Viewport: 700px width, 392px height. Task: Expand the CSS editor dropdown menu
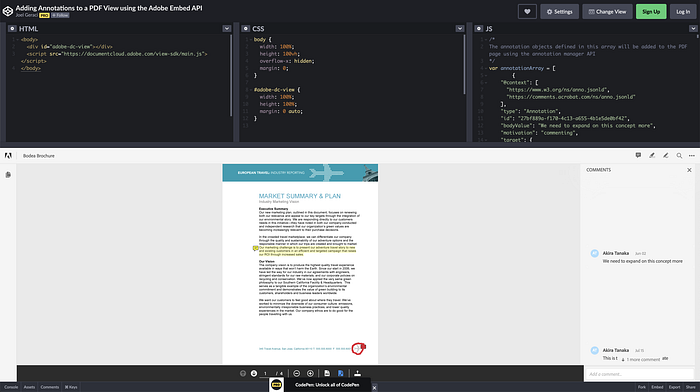(460, 29)
